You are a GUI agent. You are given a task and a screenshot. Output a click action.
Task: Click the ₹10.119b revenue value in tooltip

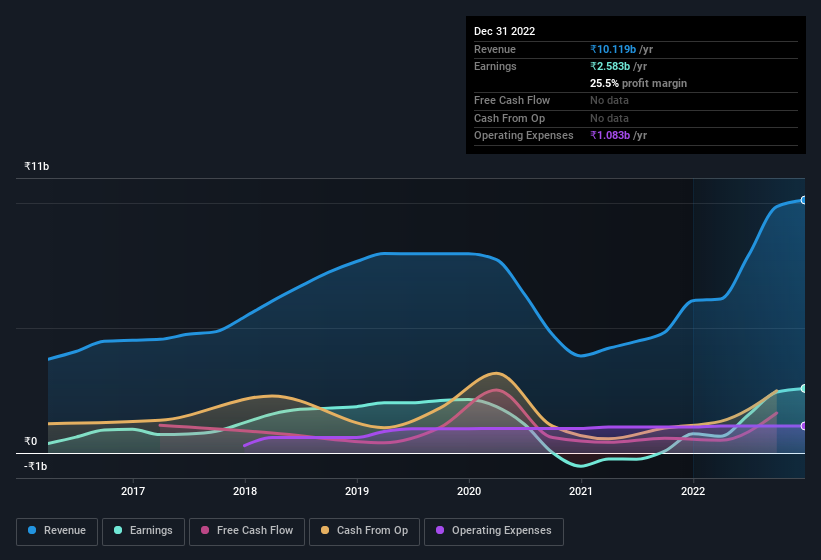click(613, 49)
